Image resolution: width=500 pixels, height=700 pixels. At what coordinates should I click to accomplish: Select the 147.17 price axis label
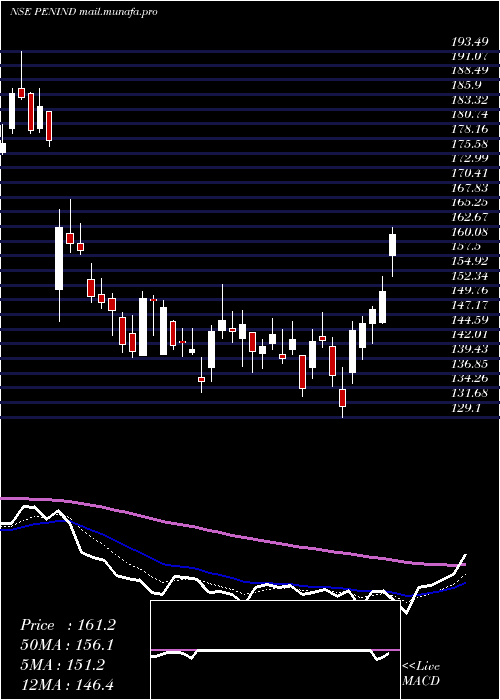click(469, 305)
